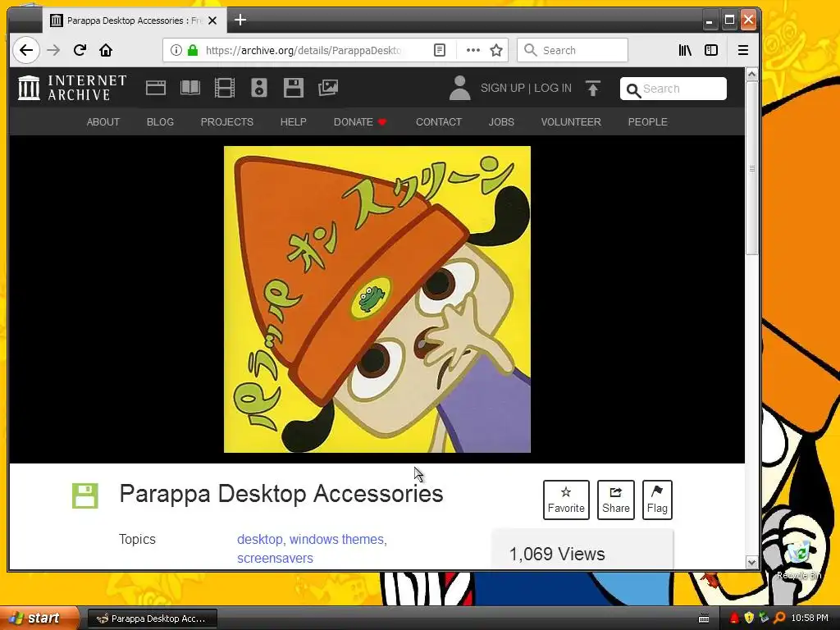Open the Recycle Bin desktop icon
This screenshot has height=630, width=840.
pyautogui.click(x=799, y=559)
